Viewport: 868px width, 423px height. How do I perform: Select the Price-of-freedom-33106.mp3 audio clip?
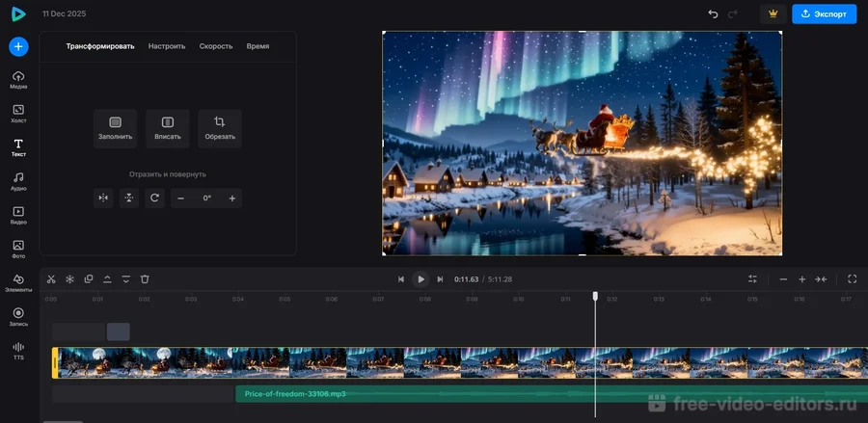pyautogui.click(x=552, y=394)
